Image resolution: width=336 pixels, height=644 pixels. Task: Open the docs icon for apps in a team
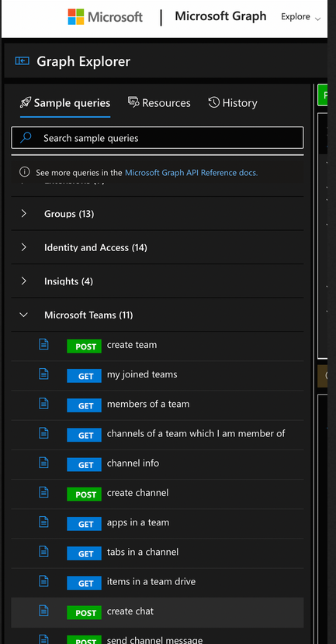[43, 522]
